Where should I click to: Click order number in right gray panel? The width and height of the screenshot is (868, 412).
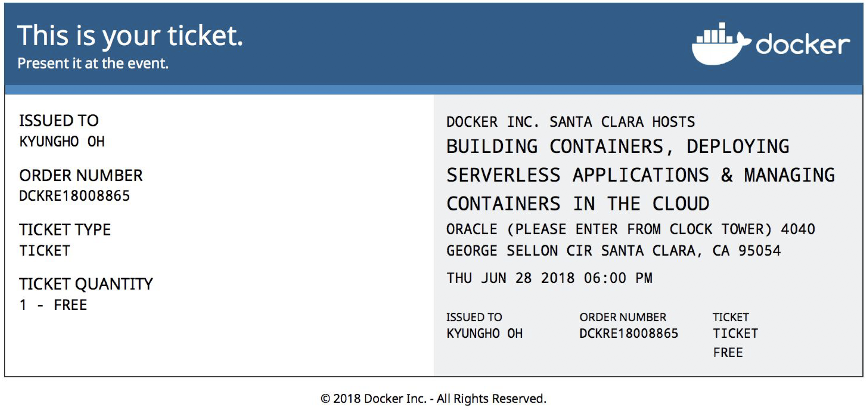tap(628, 333)
